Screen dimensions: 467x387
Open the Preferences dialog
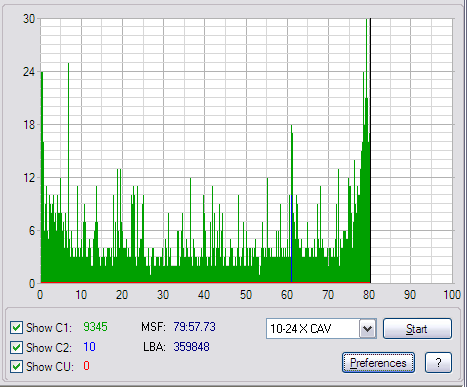click(378, 363)
